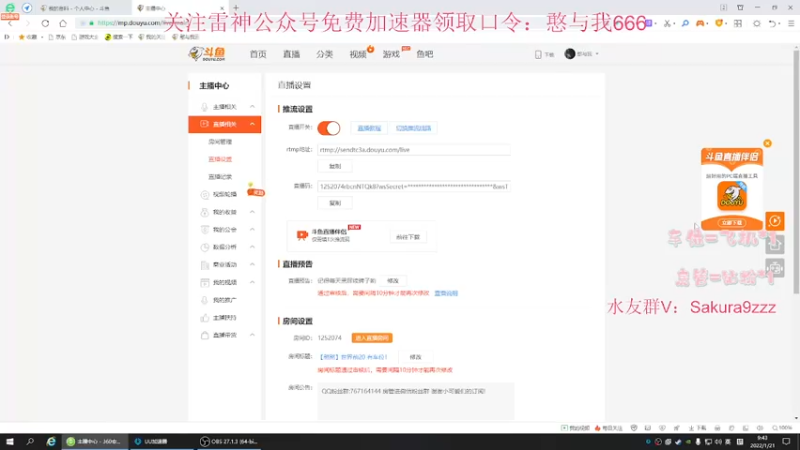Toggle the 直播开关 live switch

[329, 128]
